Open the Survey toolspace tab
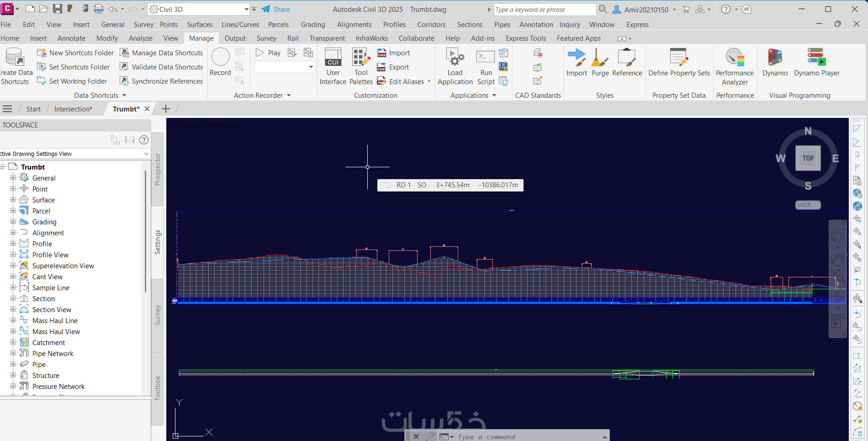 [x=158, y=315]
